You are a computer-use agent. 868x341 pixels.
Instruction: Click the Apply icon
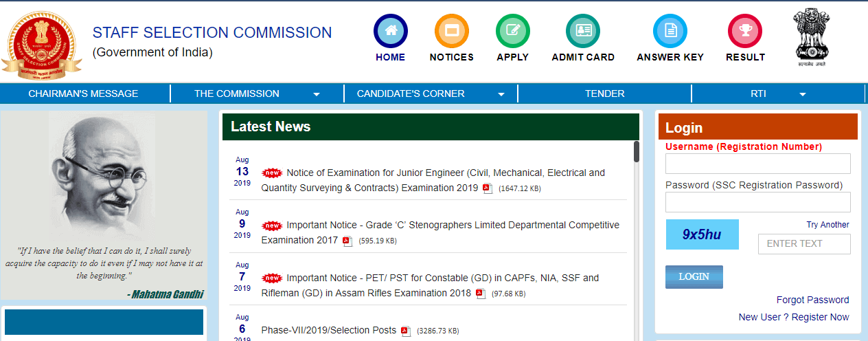point(512,31)
